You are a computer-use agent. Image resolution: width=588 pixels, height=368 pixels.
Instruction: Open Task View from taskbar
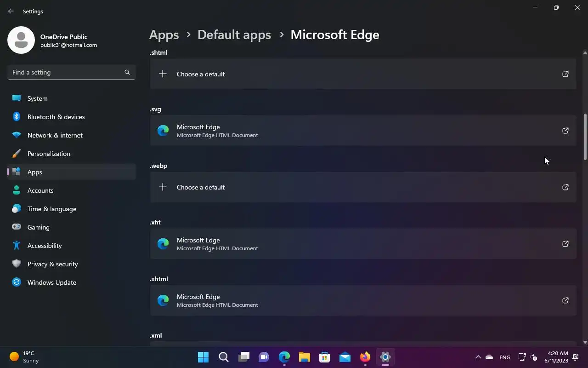(244, 357)
